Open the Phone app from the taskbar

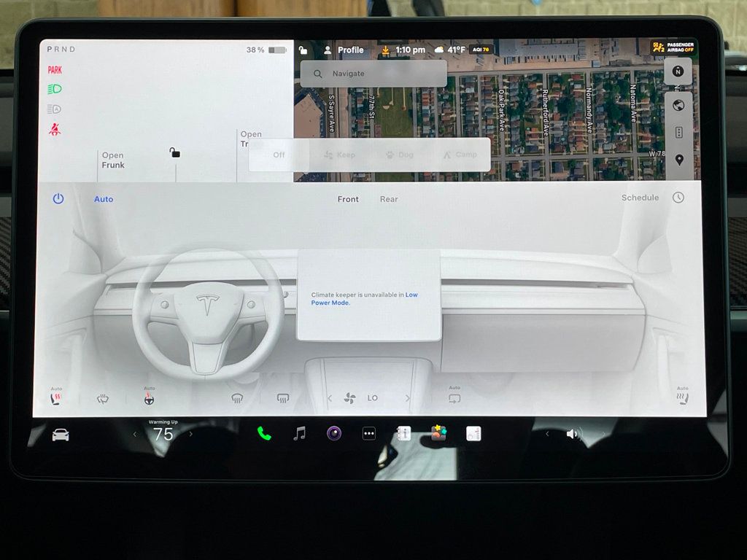point(263,433)
